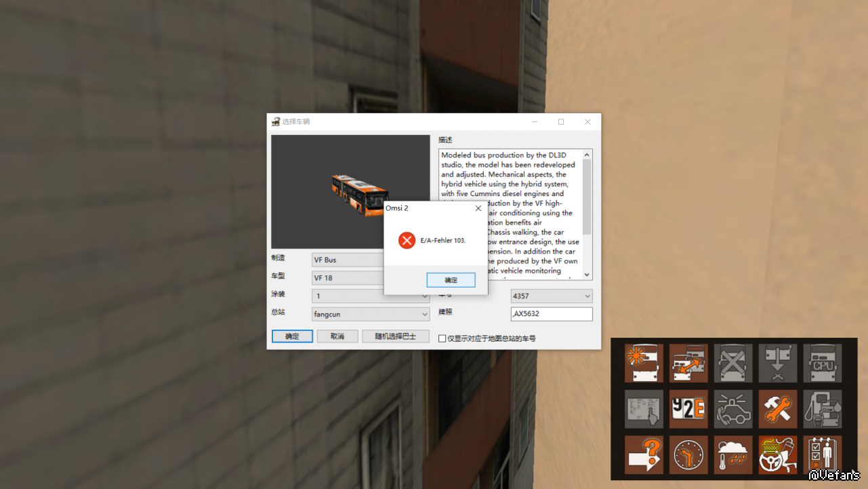Click the new bus placement icon

pos(644,363)
